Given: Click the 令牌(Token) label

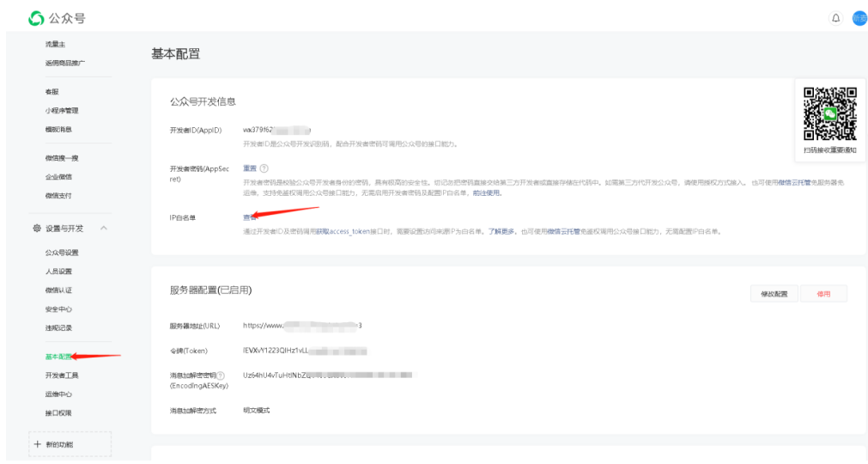Looking at the screenshot, I should (x=189, y=351).
